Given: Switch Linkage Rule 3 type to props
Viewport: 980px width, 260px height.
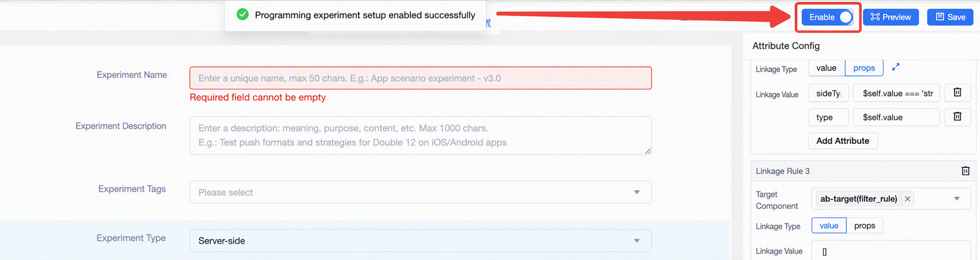Looking at the screenshot, I should [x=865, y=226].
